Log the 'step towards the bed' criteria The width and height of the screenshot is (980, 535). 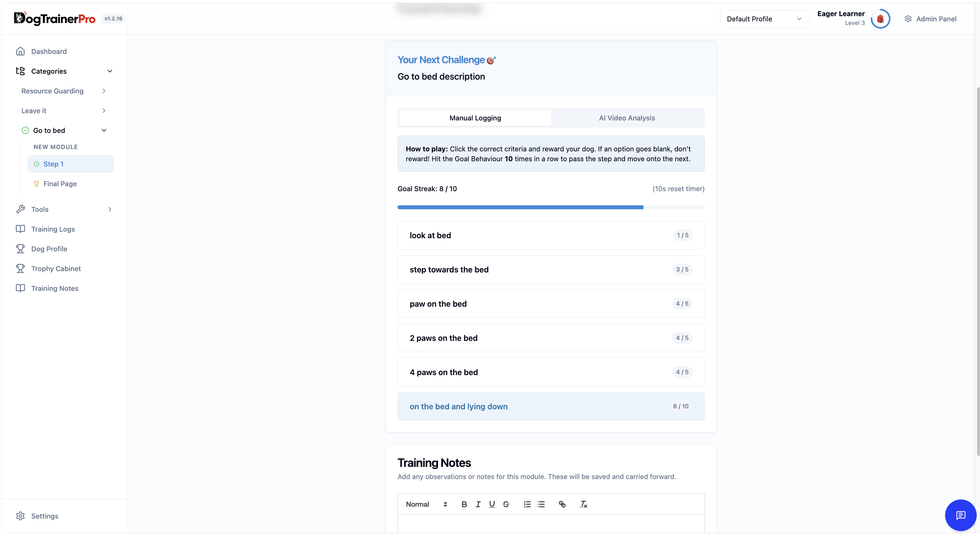click(551, 269)
